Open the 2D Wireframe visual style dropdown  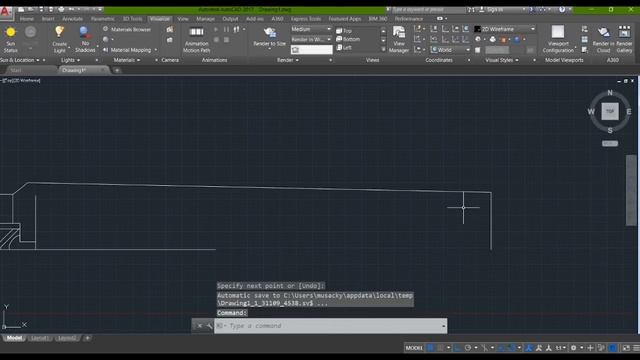(504, 29)
